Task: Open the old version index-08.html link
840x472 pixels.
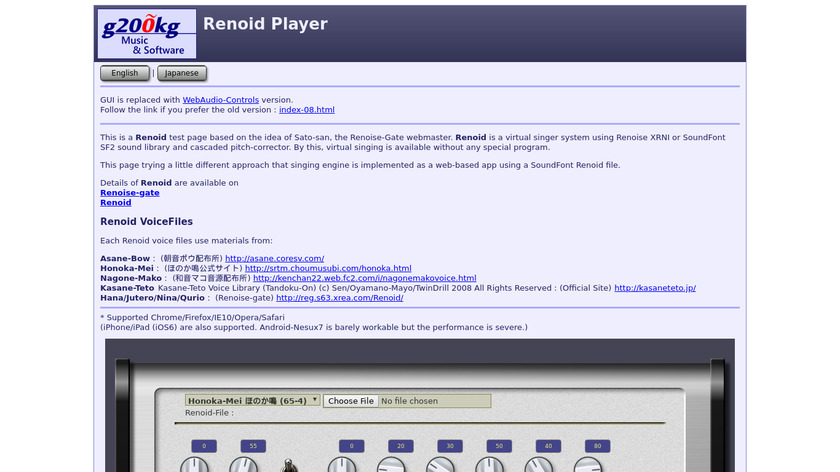Action: point(306,110)
